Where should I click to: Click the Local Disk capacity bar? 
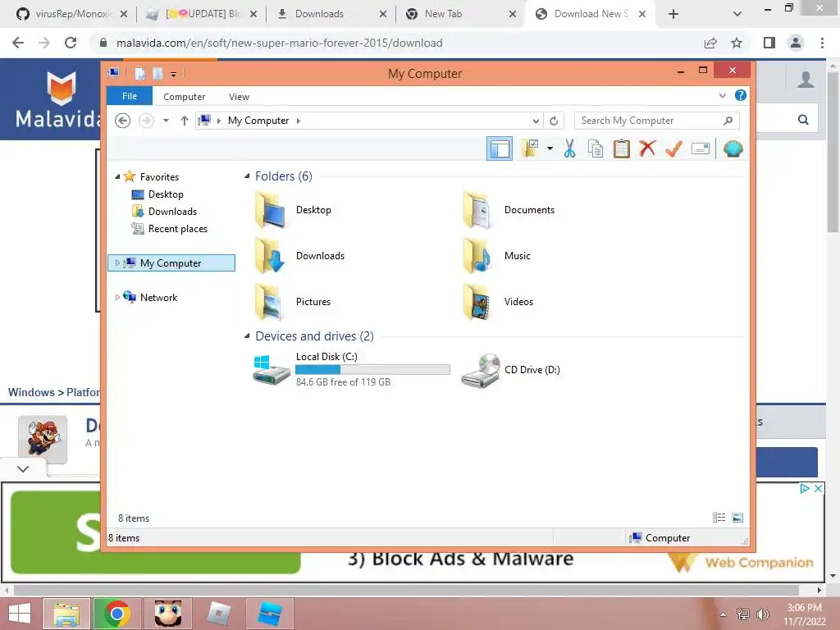pos(373,369)
